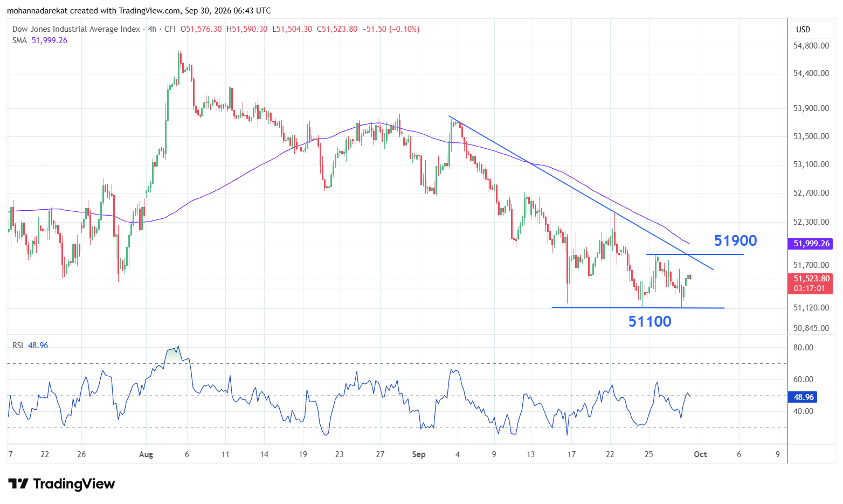
Task: Click the 53,500.00 price axis label
Action: pos(811,136)
